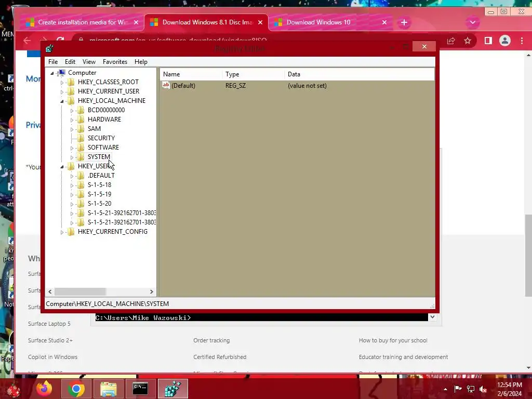Expand the BCD00000000 key arrow
This screenshot has height=399, width=532.
(72, 111)
